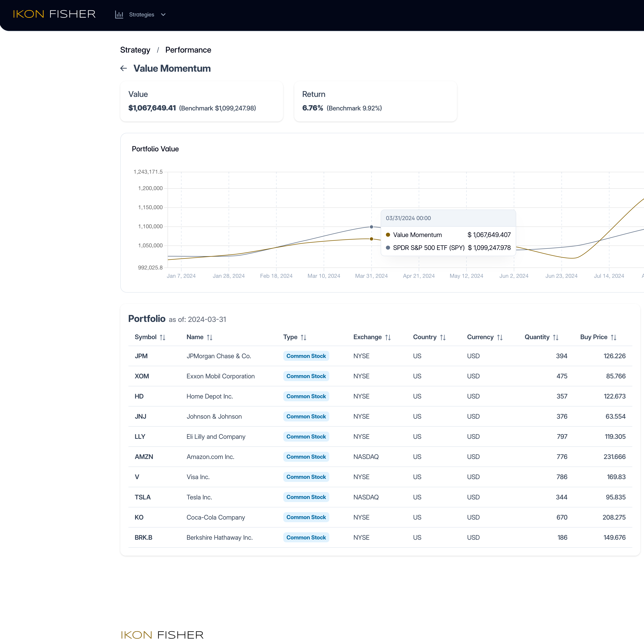644x644 pixels.
Task: Go to Strategy breadcrumb link
Action: click(135, 50)
